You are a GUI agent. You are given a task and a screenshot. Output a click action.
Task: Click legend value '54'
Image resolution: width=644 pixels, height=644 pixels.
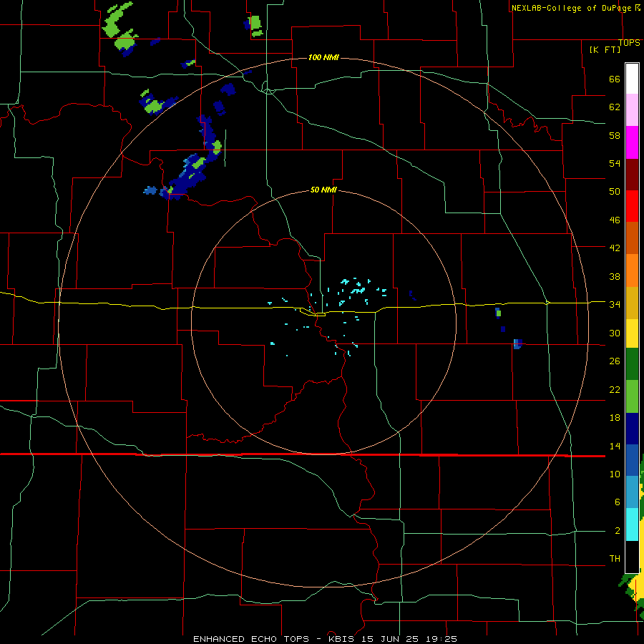tap(615, 163)
